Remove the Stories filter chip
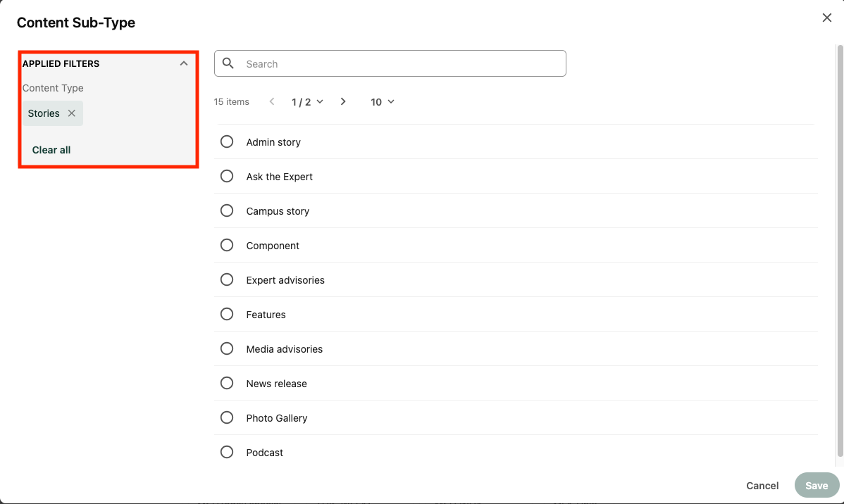The image size is (844, 504). tap(71, 113)
